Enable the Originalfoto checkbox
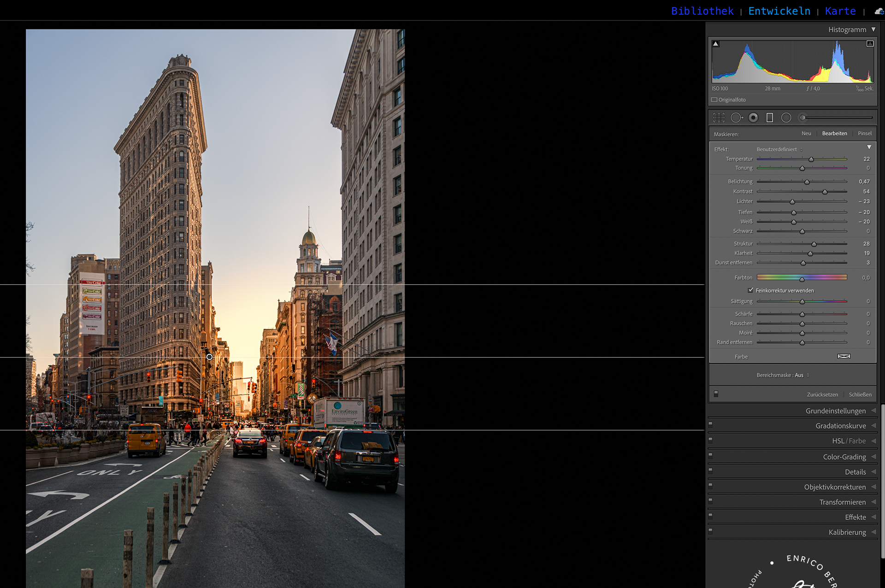Viewport: 885px width, 588px height. tap(714, 100)
